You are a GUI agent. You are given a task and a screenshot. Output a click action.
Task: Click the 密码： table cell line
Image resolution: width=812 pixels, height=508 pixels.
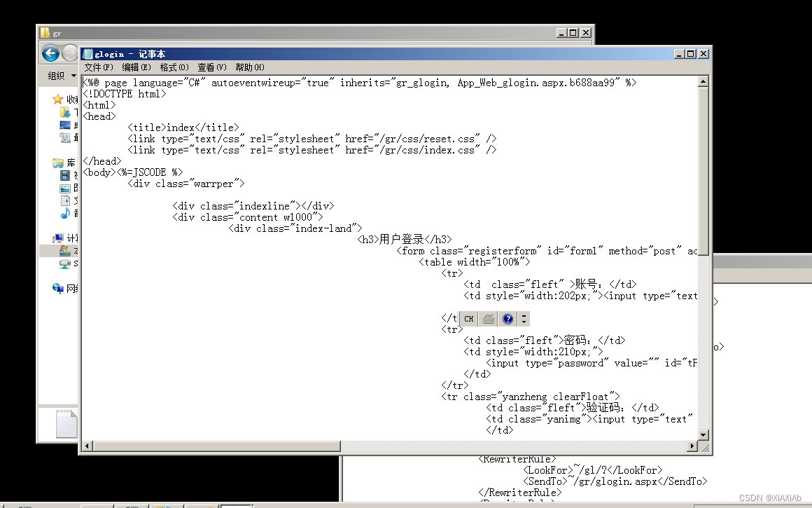(x=545, y=340)
